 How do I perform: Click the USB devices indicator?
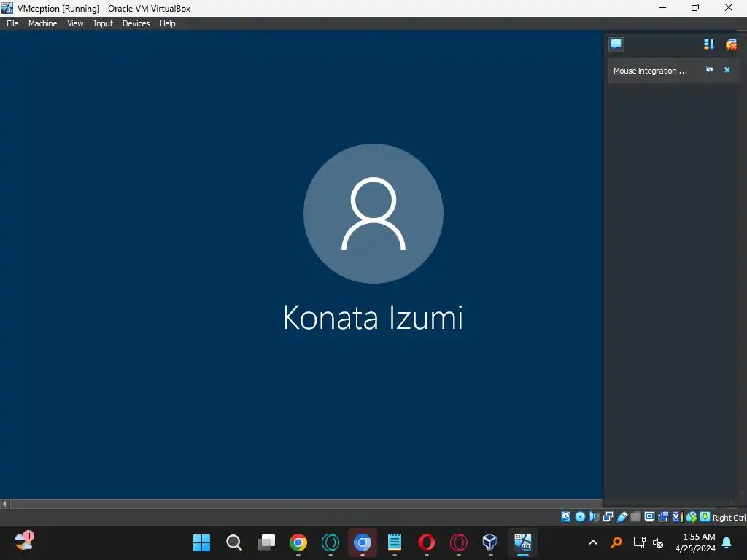pos(622,517)
